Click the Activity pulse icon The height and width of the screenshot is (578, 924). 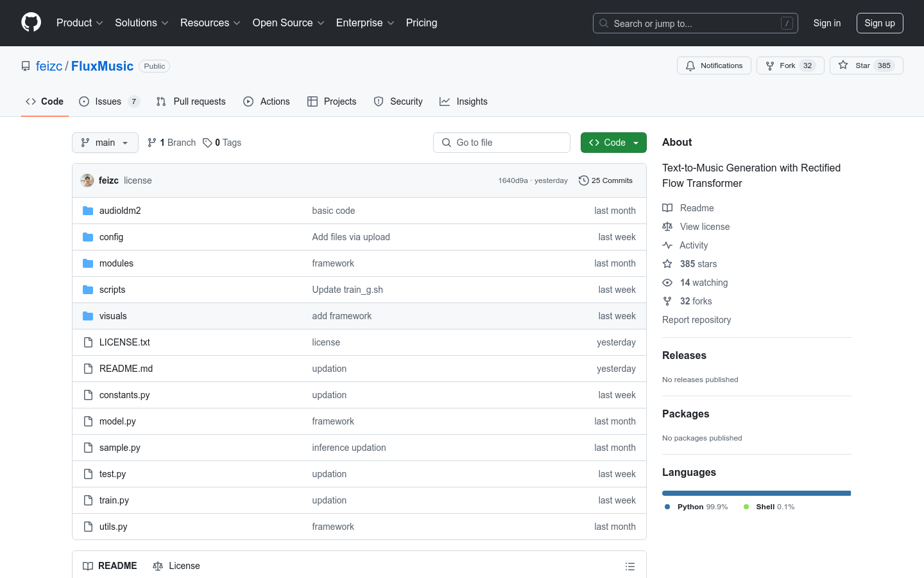tap(667, 245)
